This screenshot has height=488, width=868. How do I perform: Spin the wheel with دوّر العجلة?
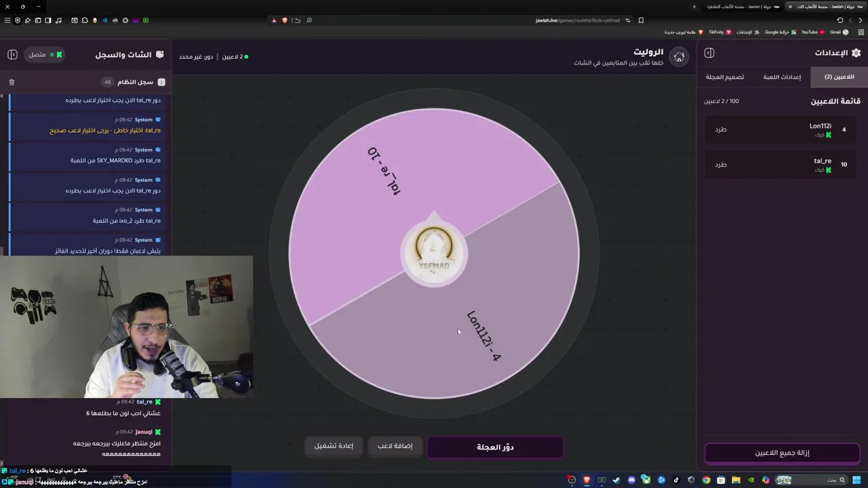click(x=495, y=447)
